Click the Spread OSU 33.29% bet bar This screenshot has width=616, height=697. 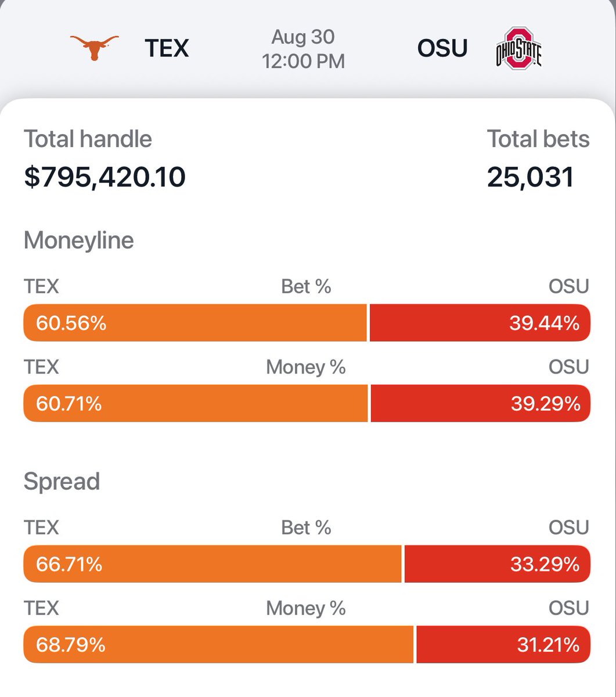pyautogui.click(x=497, y=564)
